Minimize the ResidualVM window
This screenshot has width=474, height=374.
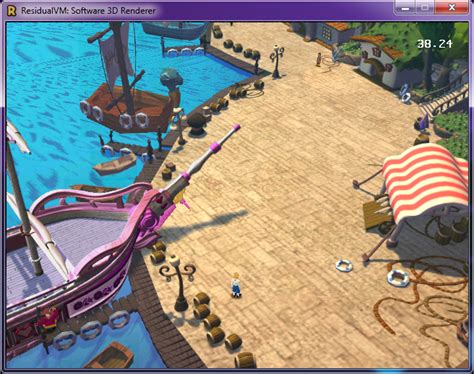(x=405, y=8)
